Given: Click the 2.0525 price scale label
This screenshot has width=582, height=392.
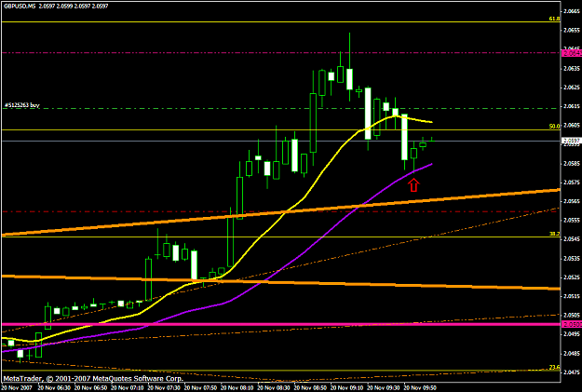Looking at the screenshot, I should [572, 277].
